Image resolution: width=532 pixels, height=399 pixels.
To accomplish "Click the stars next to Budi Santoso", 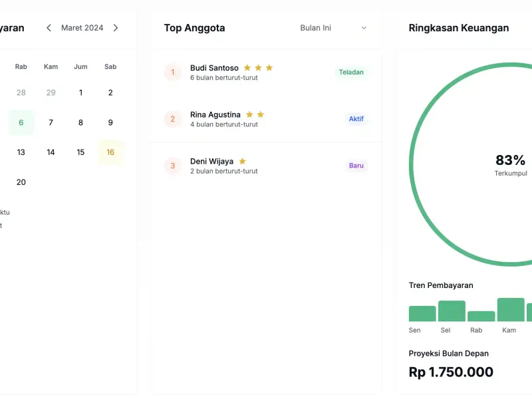I will [258, 68].
